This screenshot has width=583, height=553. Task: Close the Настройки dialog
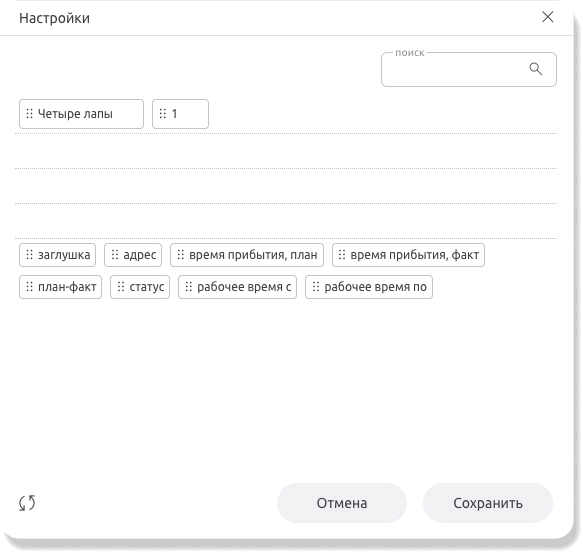tap(547, 17)
